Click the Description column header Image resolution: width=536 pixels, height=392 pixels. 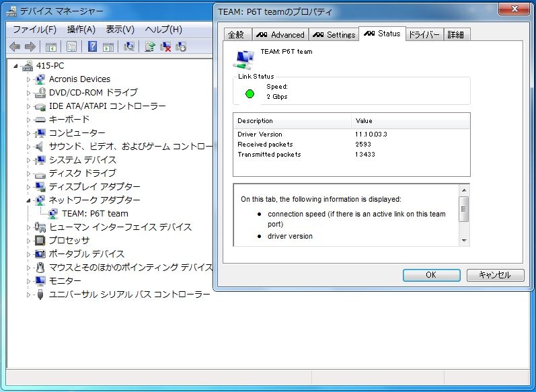[x=293, y=121]
